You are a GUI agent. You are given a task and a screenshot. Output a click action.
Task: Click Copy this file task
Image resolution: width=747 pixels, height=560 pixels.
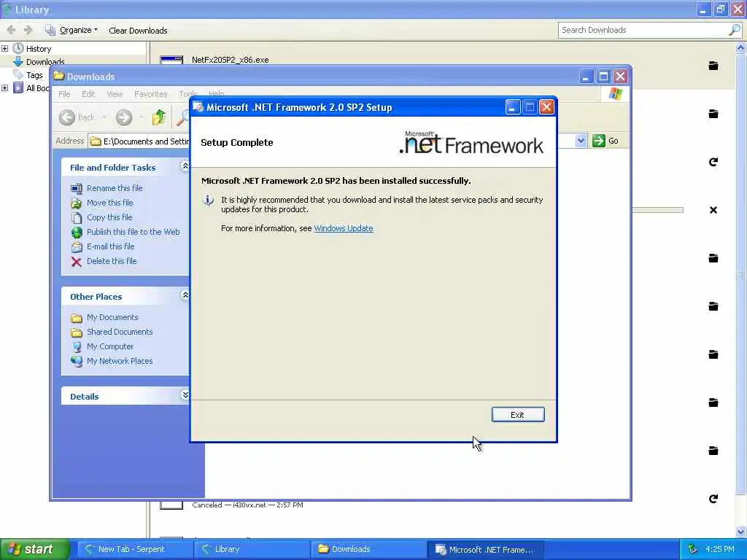109,217
